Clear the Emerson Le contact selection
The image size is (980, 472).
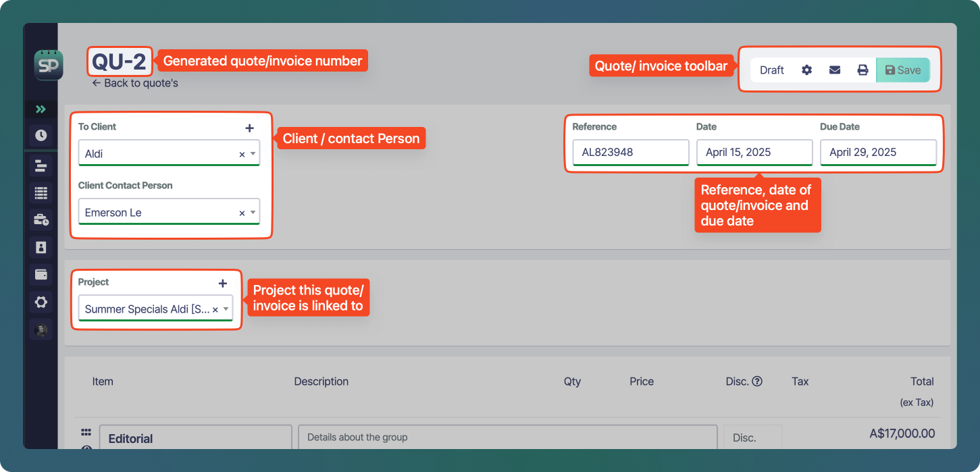[x=242, y=213]
